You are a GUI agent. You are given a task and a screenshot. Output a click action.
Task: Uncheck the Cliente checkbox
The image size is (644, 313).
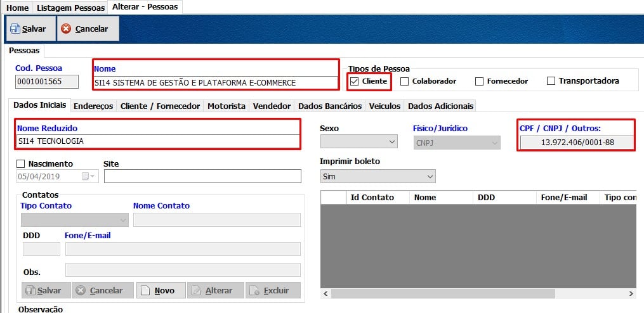point(355,81)
